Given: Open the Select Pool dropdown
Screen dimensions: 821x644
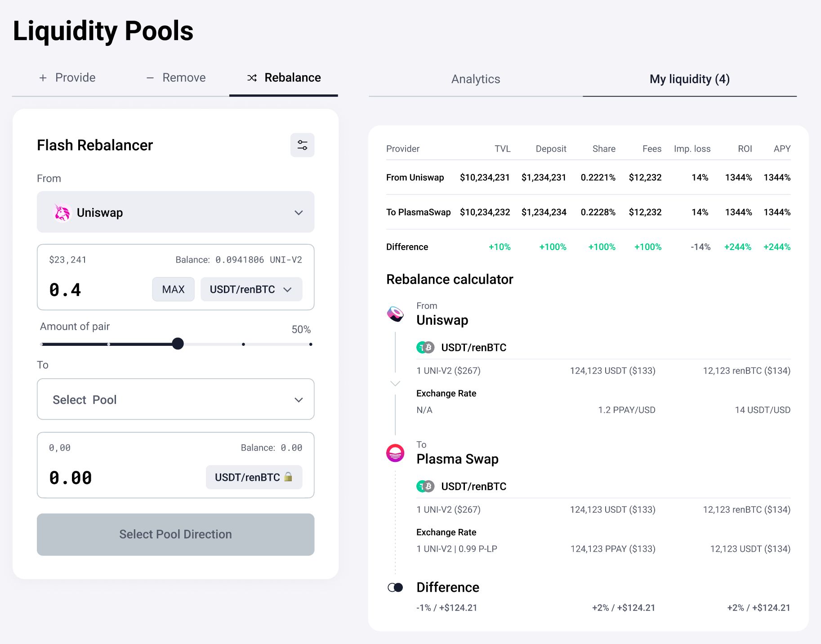Looking at the screenshot, I should pos(175,399).
